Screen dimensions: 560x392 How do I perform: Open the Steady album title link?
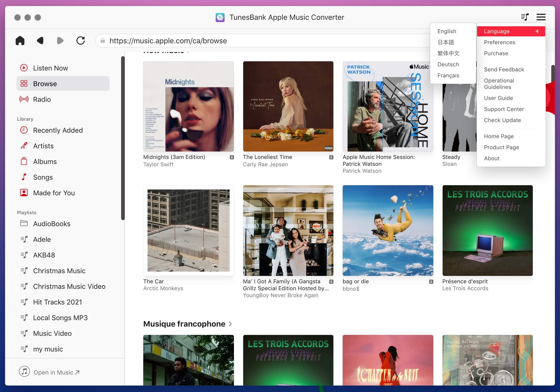451,157
